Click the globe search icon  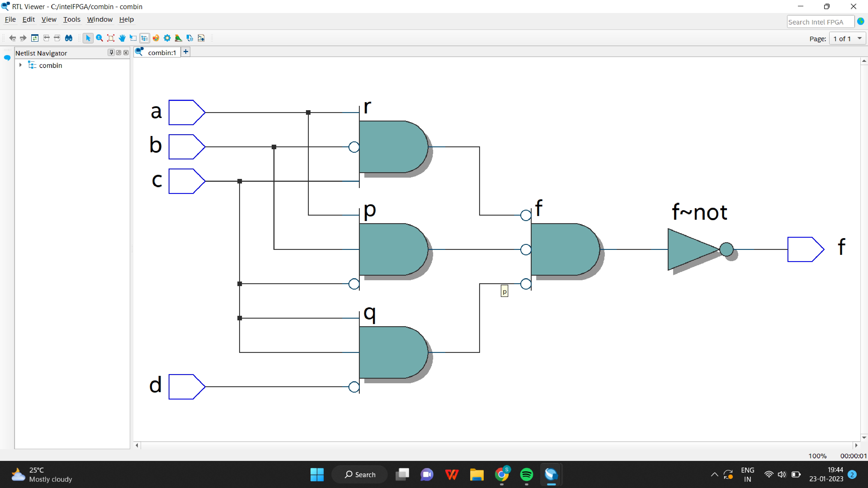861,21
